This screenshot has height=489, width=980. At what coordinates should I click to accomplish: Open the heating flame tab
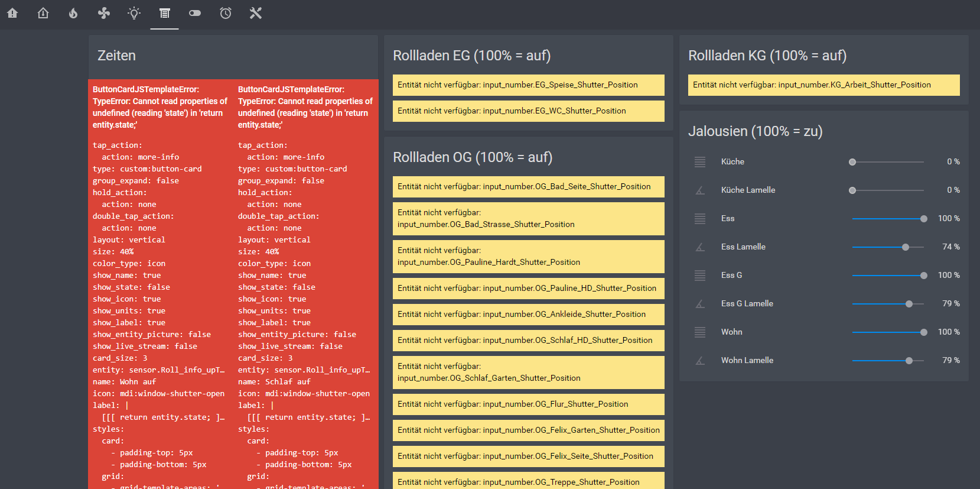coord(73,13)
